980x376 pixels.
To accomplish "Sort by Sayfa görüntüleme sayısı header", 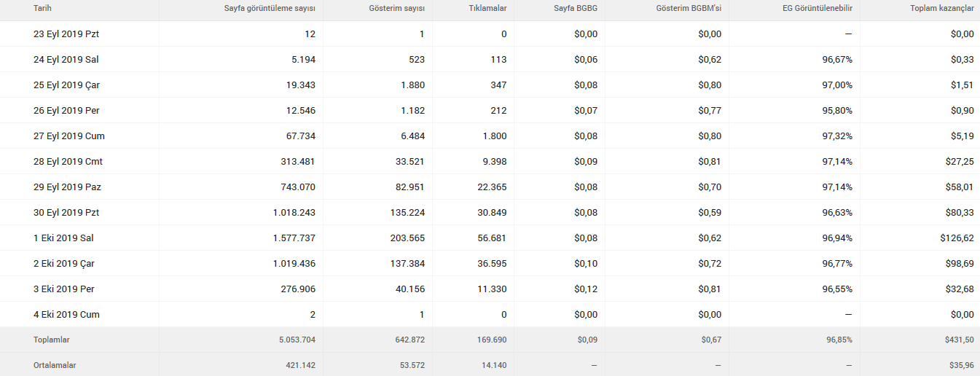I will [x=270, y=8].
